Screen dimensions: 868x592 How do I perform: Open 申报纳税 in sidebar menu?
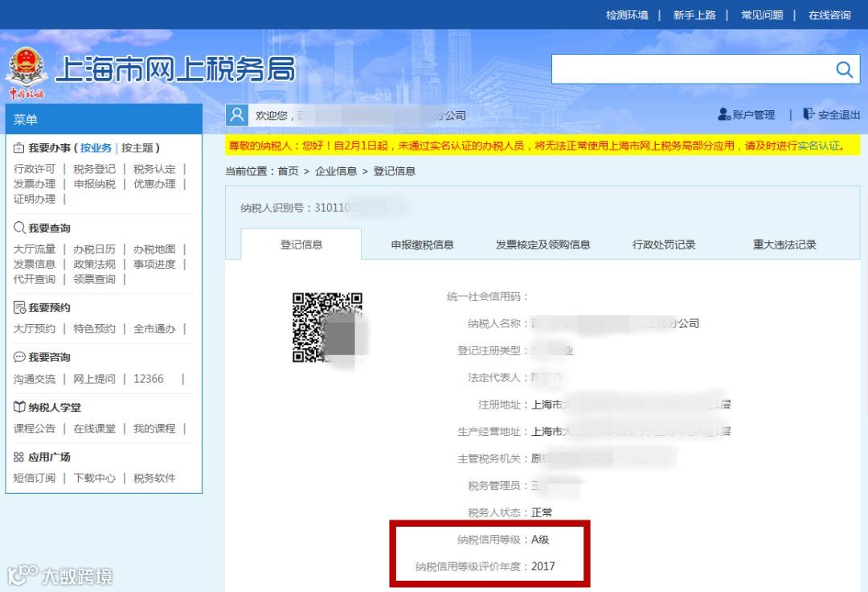pyautogui.click(x=95, y=184)
